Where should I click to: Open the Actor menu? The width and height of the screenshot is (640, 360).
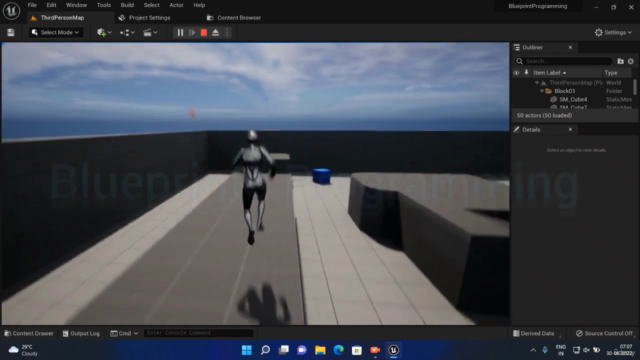pos(176,5)
